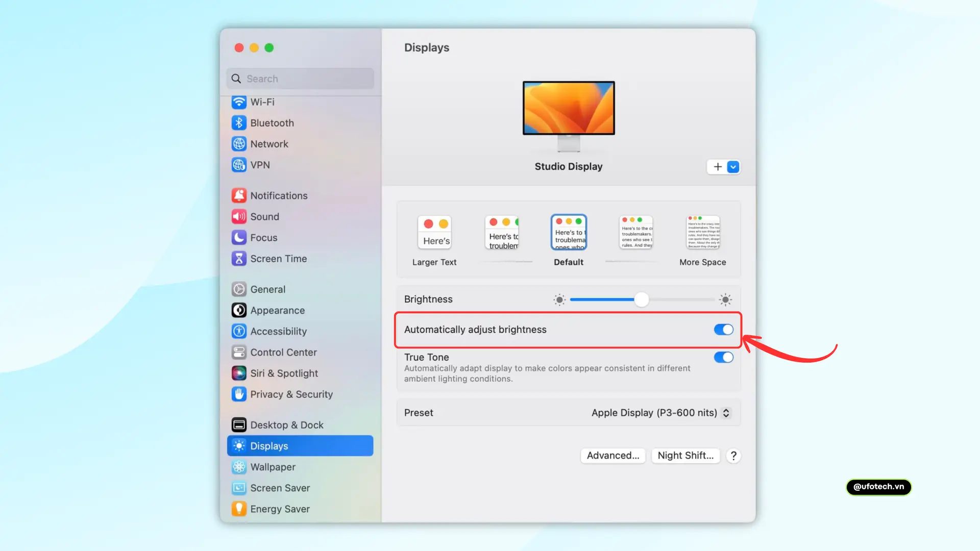This screenshot has width=980, height=551.
Task: Click the VPN icon in sidebar
Action: [x=239, y=165]
